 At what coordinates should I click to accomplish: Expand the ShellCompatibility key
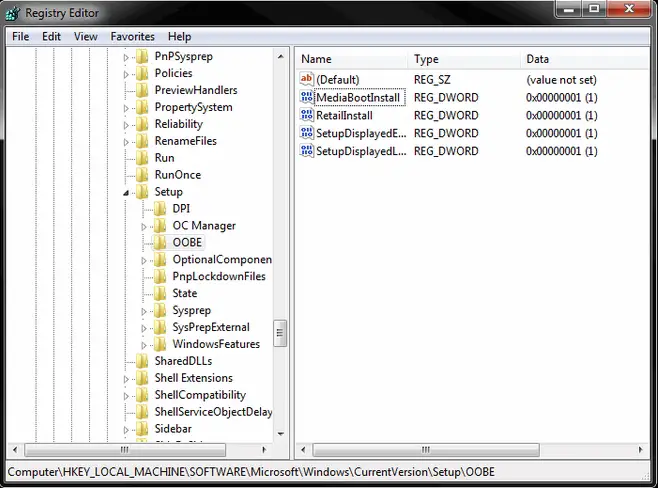(x=126, y=396)
